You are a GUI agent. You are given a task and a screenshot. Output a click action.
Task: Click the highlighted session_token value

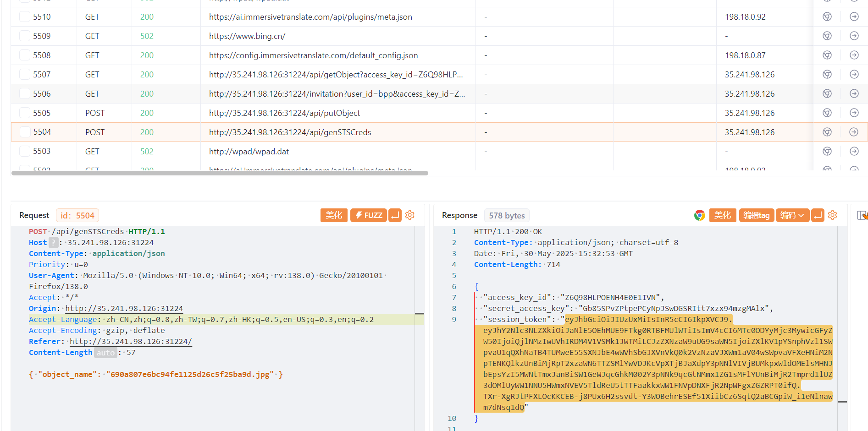coord(658,364)
